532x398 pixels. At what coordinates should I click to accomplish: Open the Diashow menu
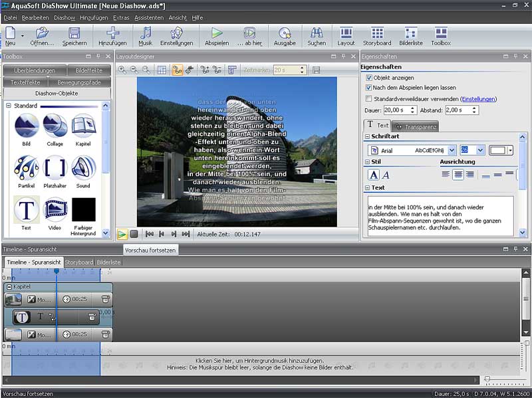pyautogui.click(x=65, y=17)
